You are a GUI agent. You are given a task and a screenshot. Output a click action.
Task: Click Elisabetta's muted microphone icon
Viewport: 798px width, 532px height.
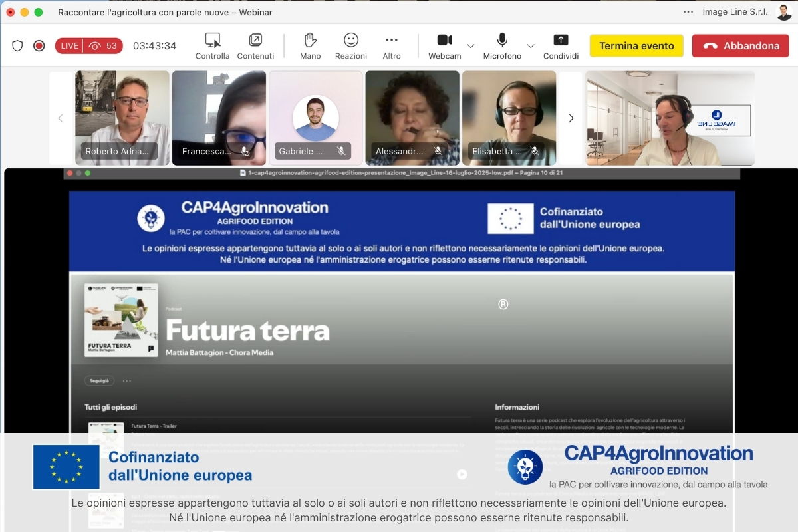click(x=535, y=151)
